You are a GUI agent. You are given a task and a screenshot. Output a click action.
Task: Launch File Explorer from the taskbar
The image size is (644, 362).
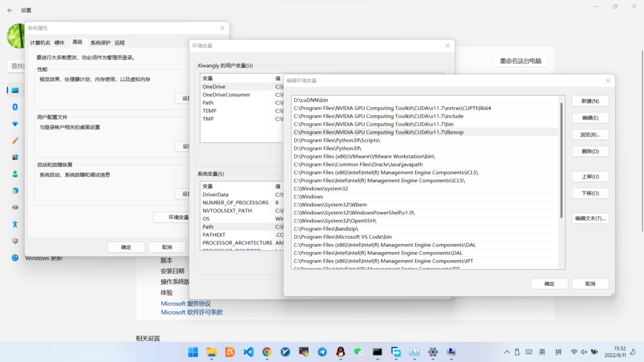click(x=211, y=352)
